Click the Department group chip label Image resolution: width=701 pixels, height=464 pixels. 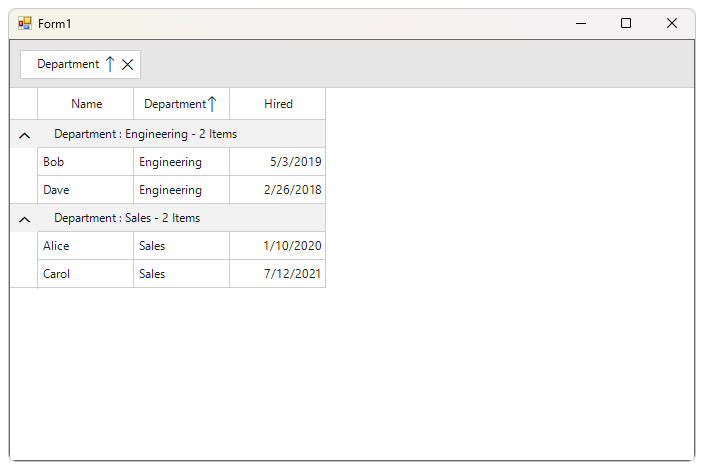point(68,64)
